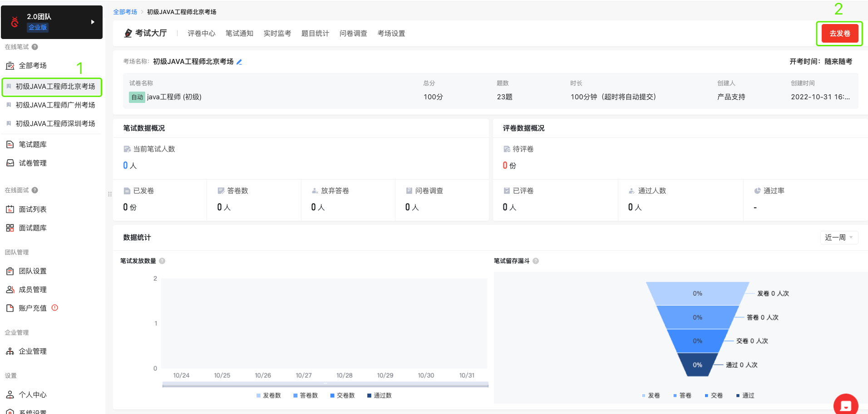Click help icon beside 笔试留存漏斗
Viewport: 868px width, 414px height.
[536, 261]
